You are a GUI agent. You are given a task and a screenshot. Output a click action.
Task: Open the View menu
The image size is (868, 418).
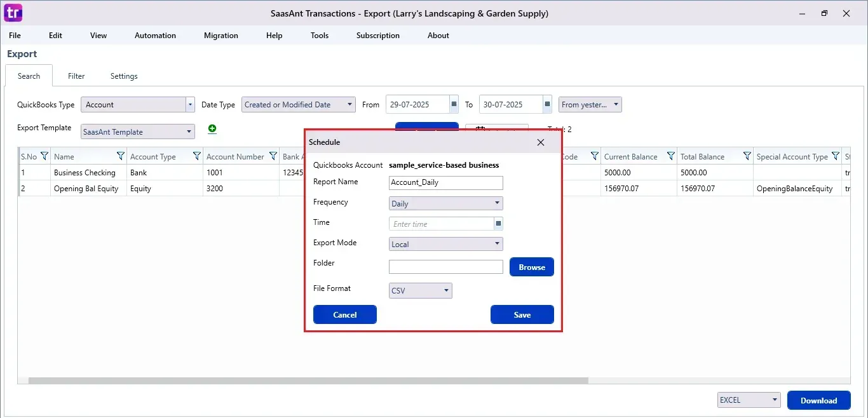coord(98,36)
